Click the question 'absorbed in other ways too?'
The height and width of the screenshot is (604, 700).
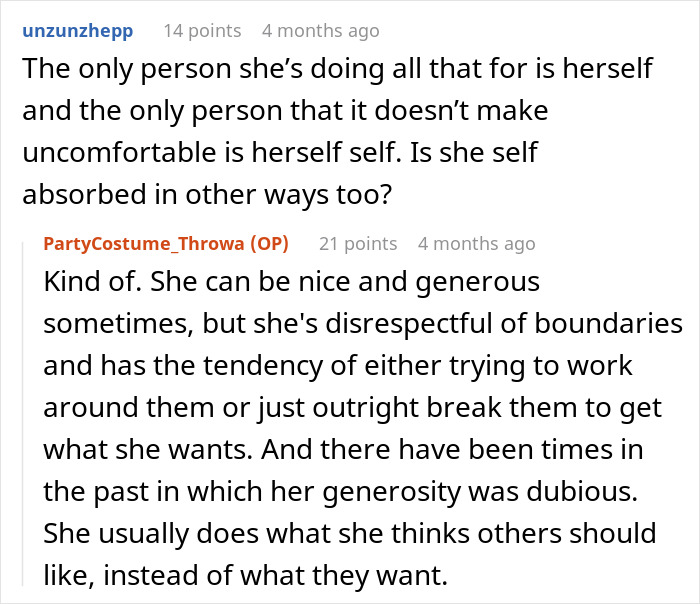pos(207,195)
